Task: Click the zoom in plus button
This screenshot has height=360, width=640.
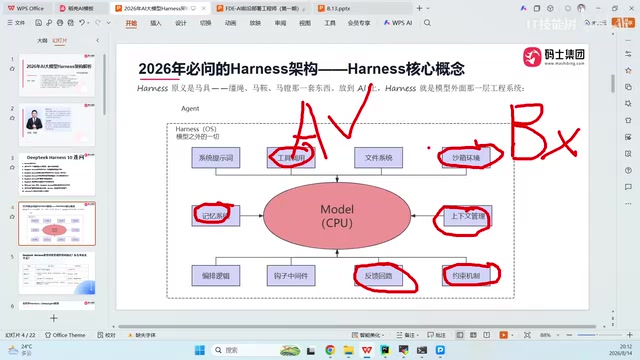Action: [x=629, y=335]
